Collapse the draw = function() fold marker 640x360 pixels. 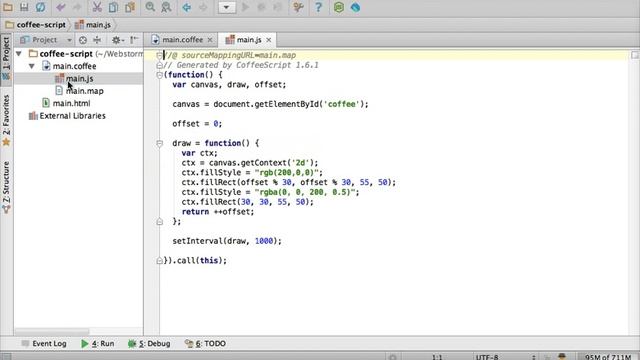click(x=160, y=143)
